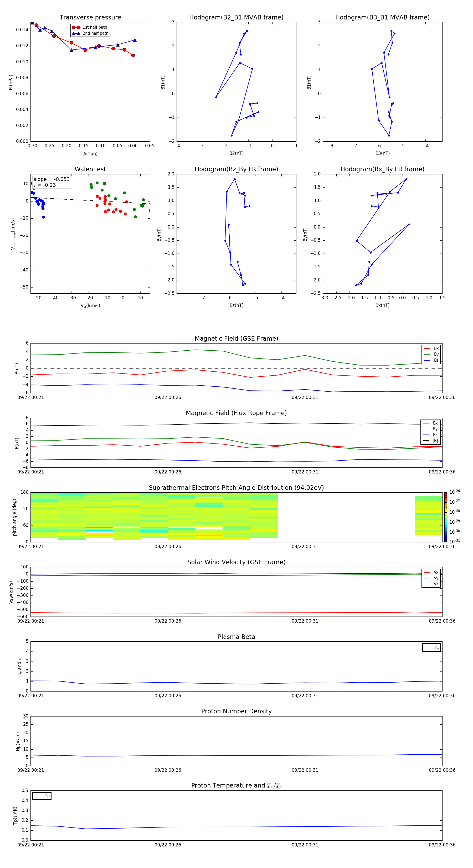This screenshot has width=473, height=868.
Task: Click the 'Tp(10^6K)' y-axis label
Action: 15,816
